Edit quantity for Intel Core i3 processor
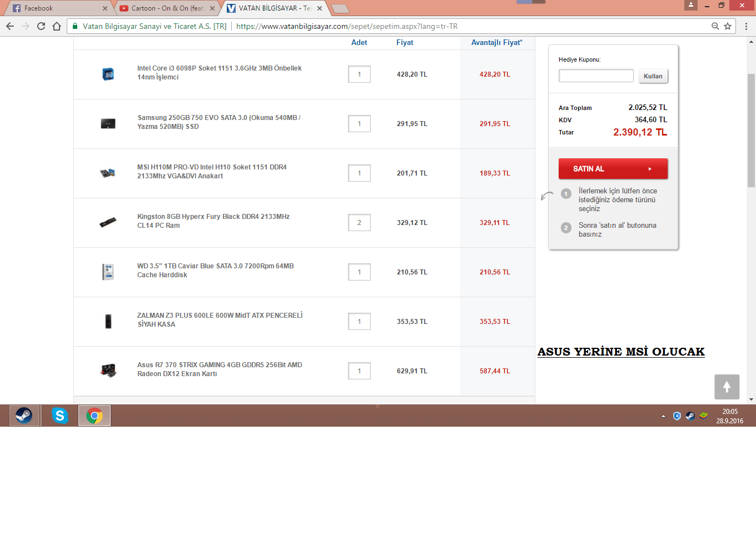The image size is (756, 540). pyautogui.click(x=359, y=74)
